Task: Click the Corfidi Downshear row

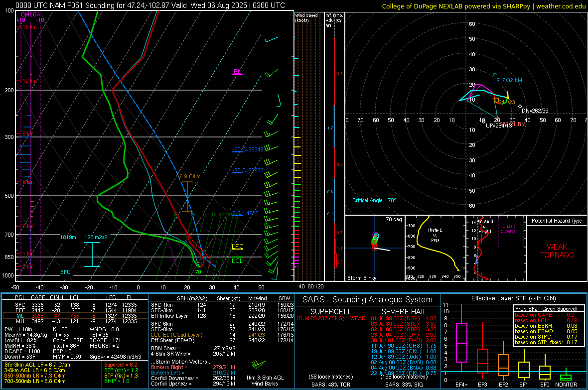Action: tap(193, 378)
